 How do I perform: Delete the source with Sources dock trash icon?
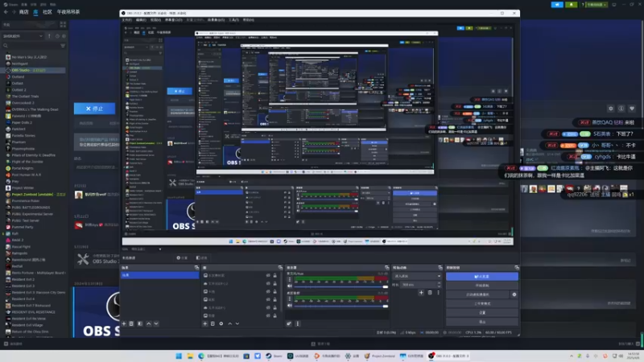(x=213, y=324)
